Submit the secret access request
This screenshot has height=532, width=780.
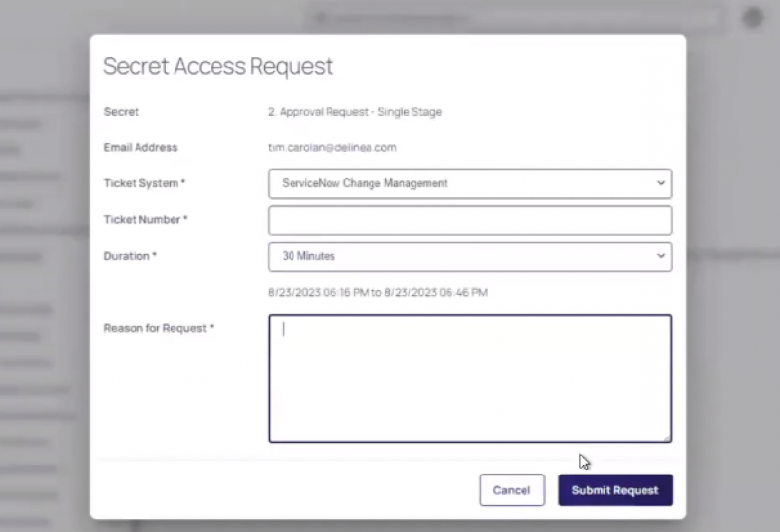(614, 490)
